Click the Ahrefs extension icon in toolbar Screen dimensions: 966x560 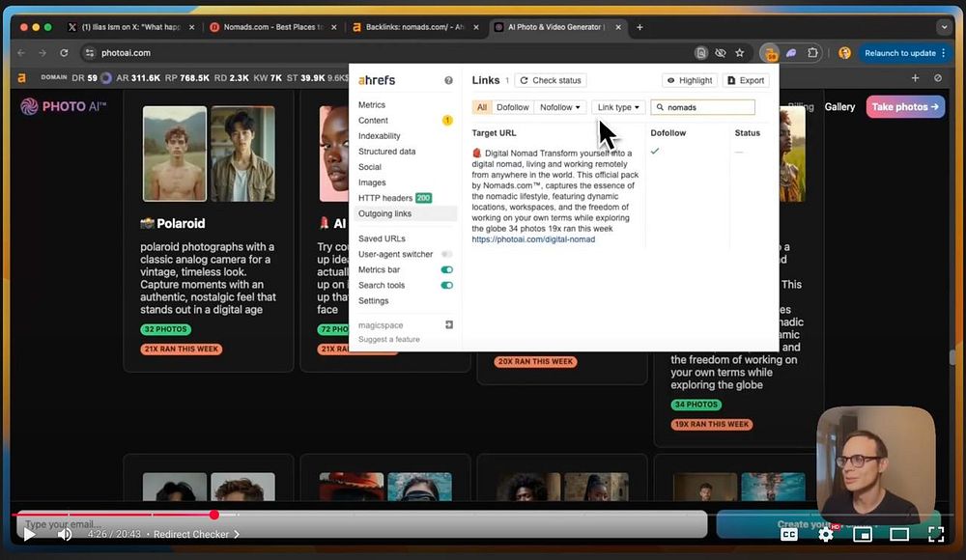click(x=770, y=54)
